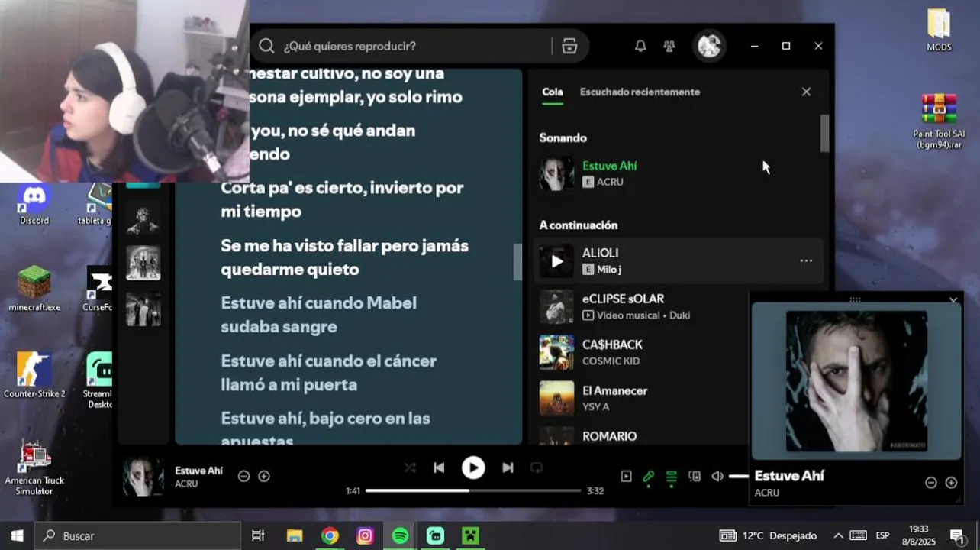This screenshot has width=980, height=550.
Task: Open File Explorer from the taskbar
Action: pyautogui.click(x=295, y=535)
